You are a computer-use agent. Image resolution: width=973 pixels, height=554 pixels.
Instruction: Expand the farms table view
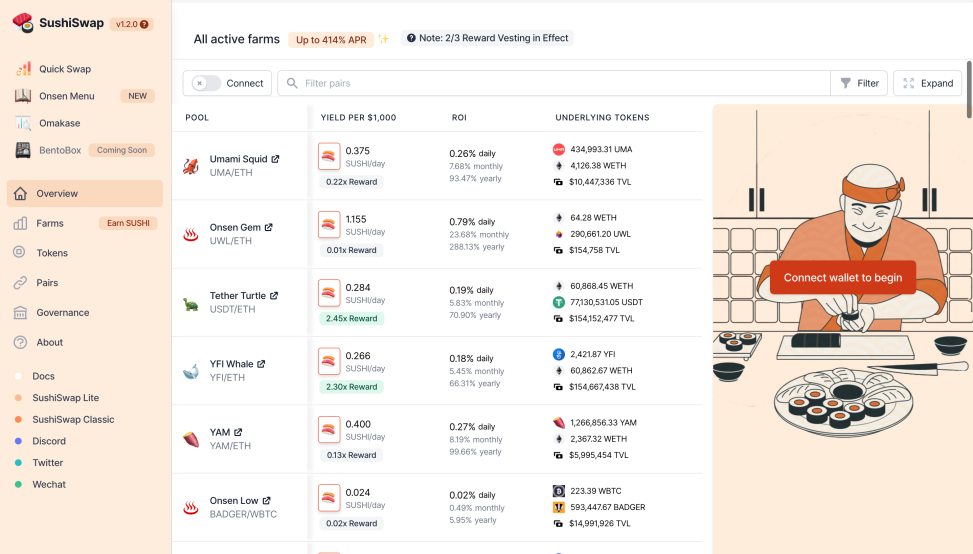pos(927,84)
